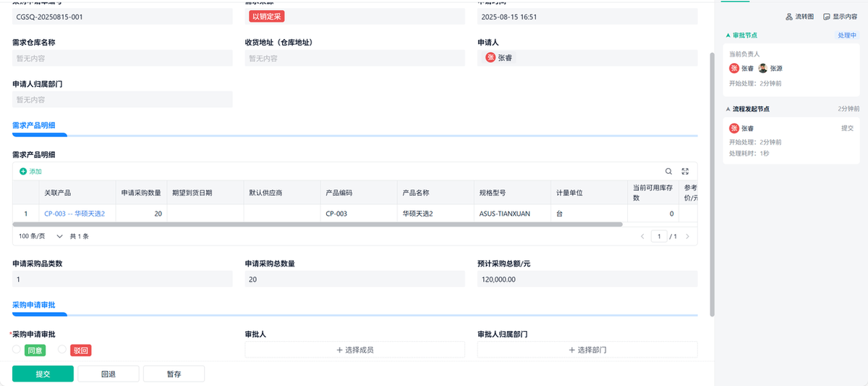Click the 产品名称 cell 华硕天选2

pos(435,214)
